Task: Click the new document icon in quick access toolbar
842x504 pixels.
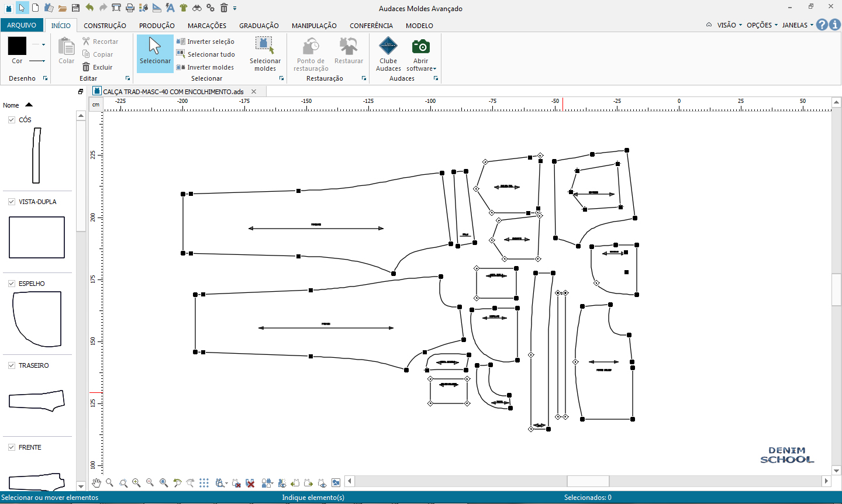Action: (x=35, y=8)
